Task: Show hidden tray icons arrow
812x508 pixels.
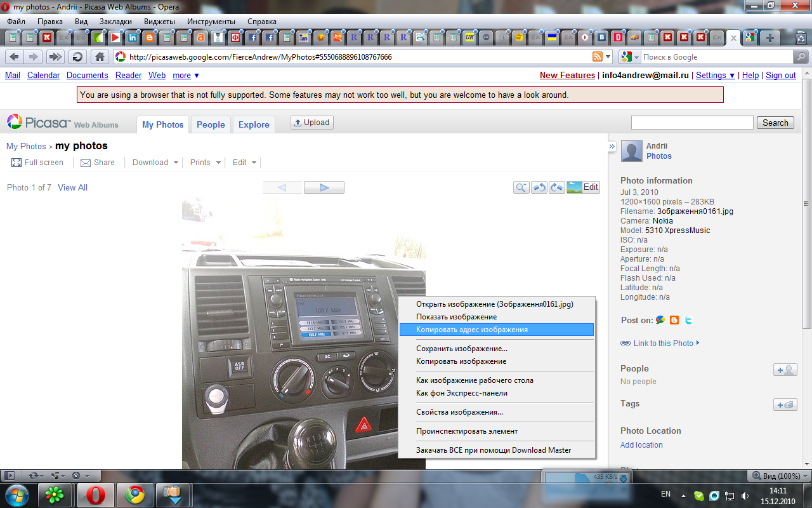Action: click(683, 495)
